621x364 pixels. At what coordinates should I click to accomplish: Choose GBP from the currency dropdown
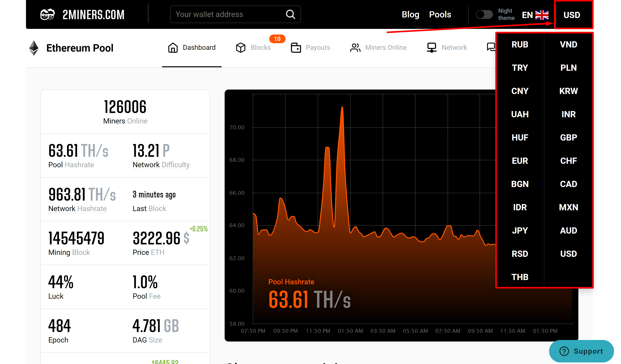click(x=568, y=137)
